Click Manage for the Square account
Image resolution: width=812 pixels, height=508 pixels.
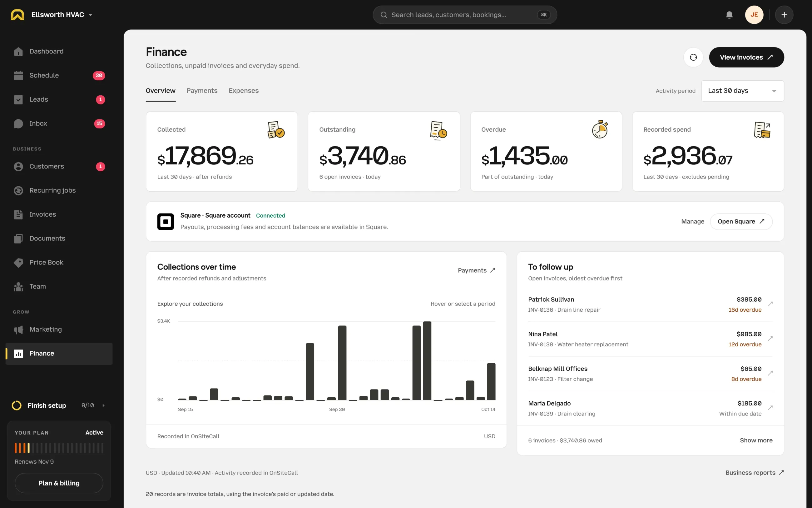[693, 222]
